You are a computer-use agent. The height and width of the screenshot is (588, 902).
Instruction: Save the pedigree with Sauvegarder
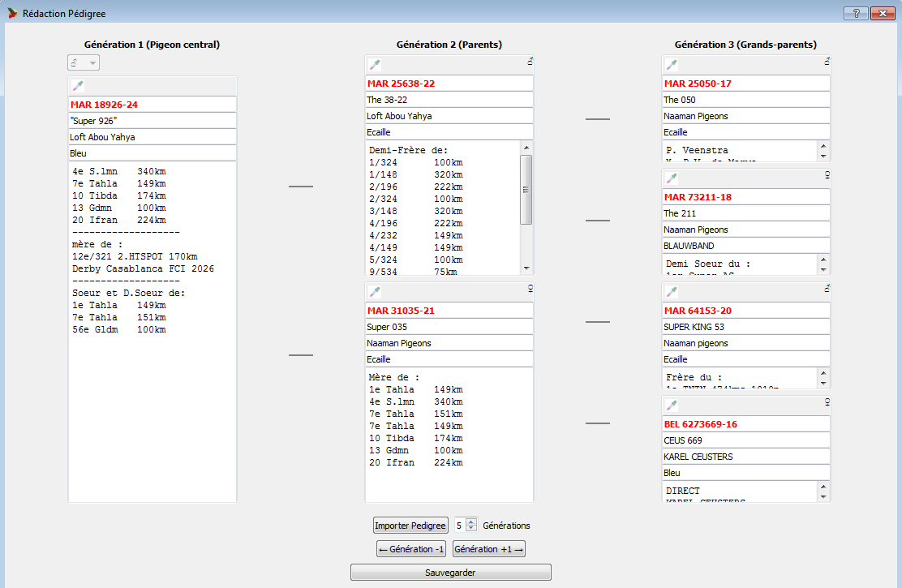451,573
